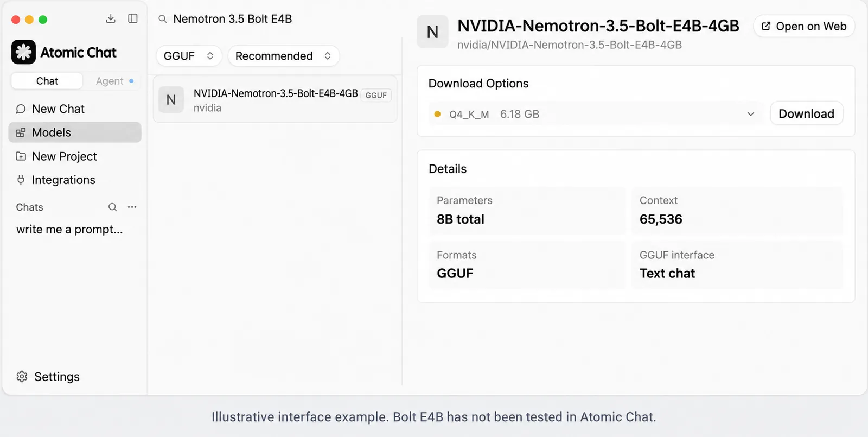868x437 pixels.
Task: Toggle the sidebar panel icon
Action: tap(133, 18)
